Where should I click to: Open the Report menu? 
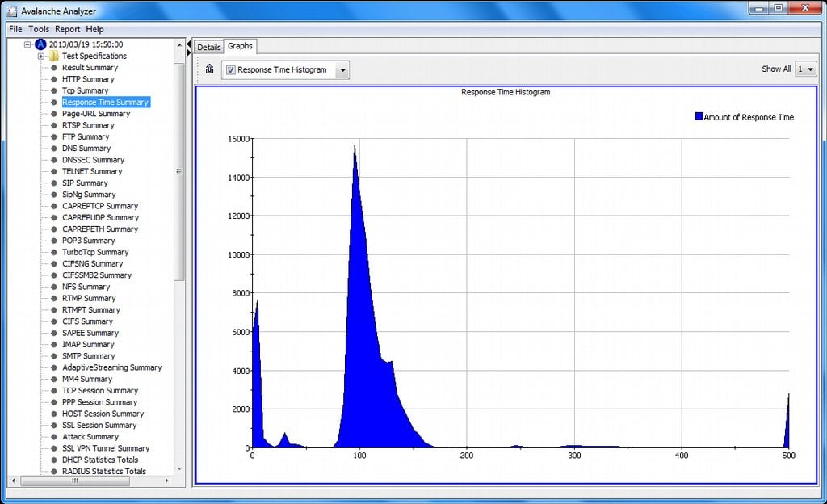[68, 29]
